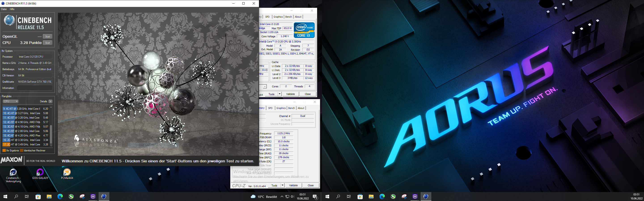
Task: Open Search on left monitor taskbar
Action: tap(16, 197)
